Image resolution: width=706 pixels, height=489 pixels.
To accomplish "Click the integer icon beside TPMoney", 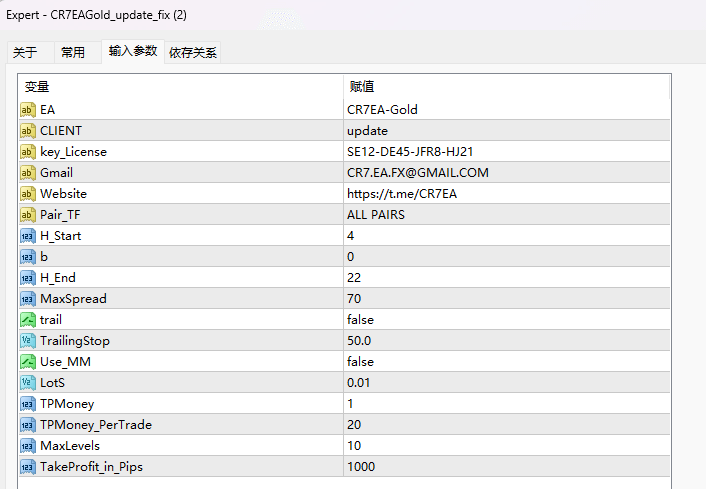I will [27, 404].
